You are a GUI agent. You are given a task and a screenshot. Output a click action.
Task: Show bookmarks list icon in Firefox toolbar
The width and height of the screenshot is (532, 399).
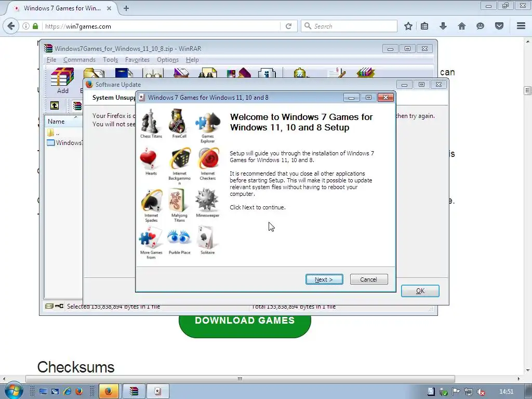[424, 26]
